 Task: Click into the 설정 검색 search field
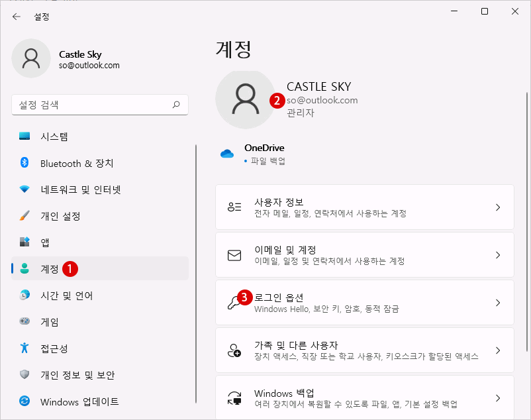pyautogui.click(x=100, y=105)
